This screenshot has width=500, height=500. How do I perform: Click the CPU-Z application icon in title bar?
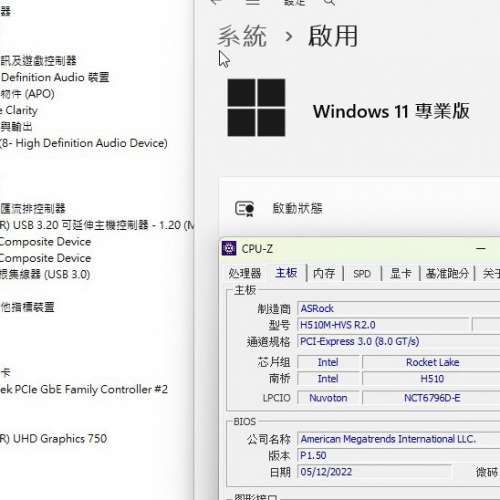229,248
